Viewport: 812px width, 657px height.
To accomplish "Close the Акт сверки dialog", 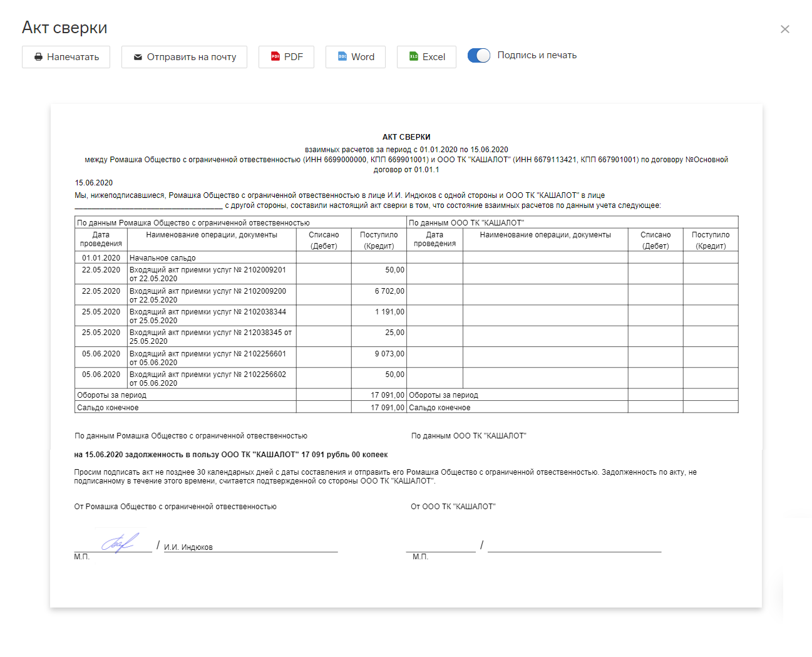I will (785, 29).
